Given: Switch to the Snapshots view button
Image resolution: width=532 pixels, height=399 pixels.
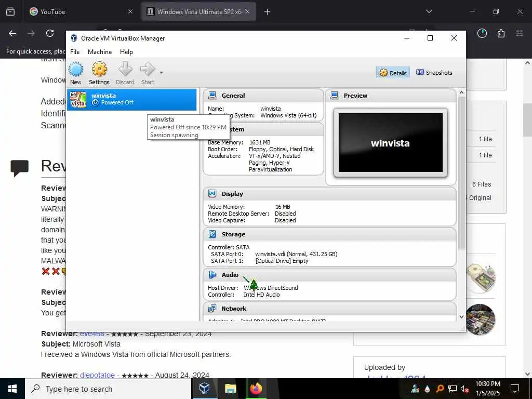Looking at the screenshot, I should [434, 73].
